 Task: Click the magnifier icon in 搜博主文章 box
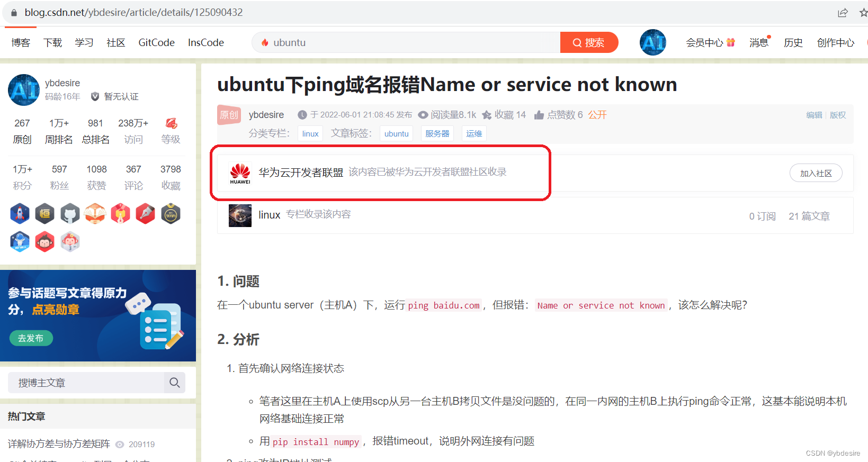pyautogui.click(x=175, y=383)
